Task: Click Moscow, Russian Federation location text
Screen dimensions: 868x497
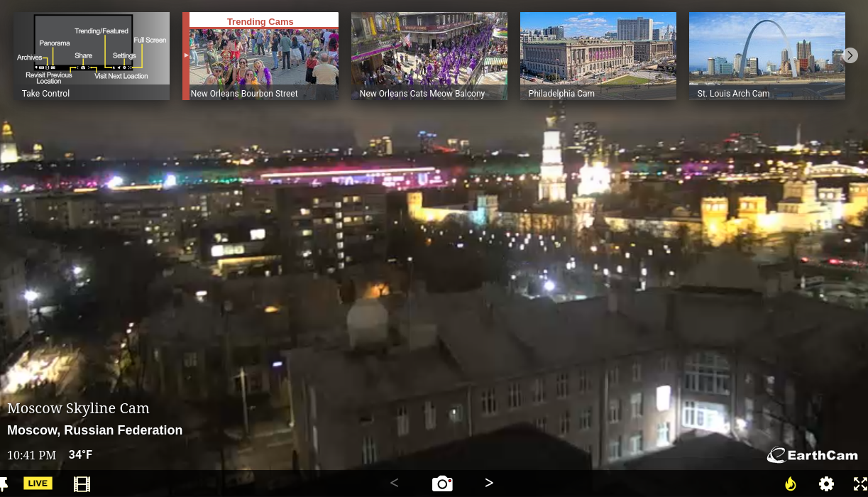Action: point(94,430)
